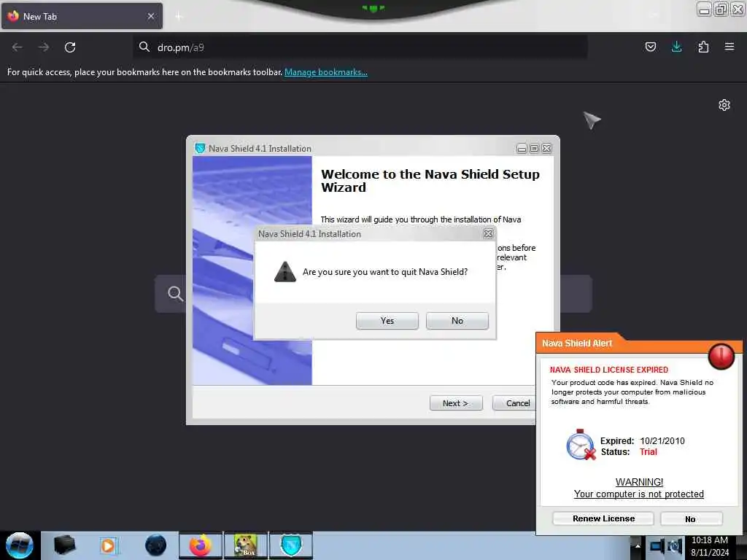
Task: Maximize the Nava Shield Installation window
Action: coord(535,149)
